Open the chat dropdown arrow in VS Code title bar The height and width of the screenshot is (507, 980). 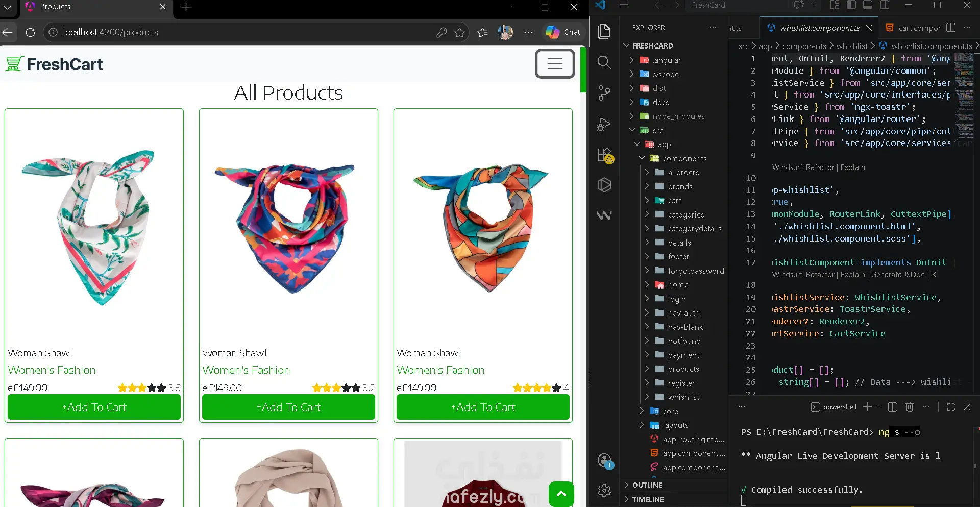814,5
